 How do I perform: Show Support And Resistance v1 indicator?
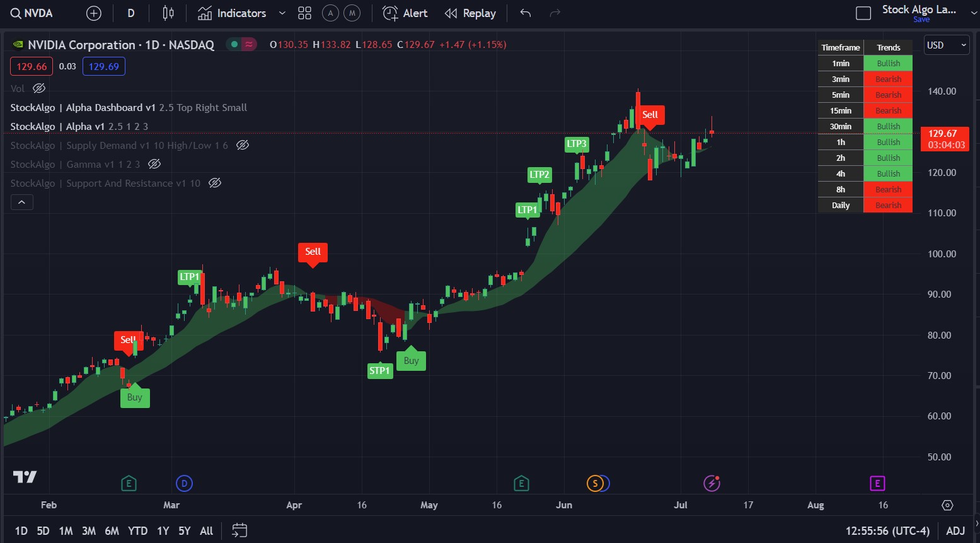click(215, 183)
